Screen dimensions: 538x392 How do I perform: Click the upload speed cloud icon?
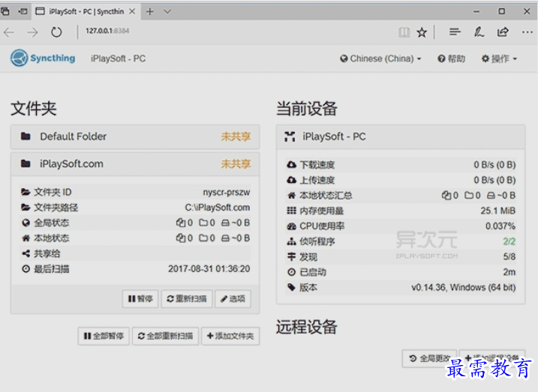pos(291,180)
